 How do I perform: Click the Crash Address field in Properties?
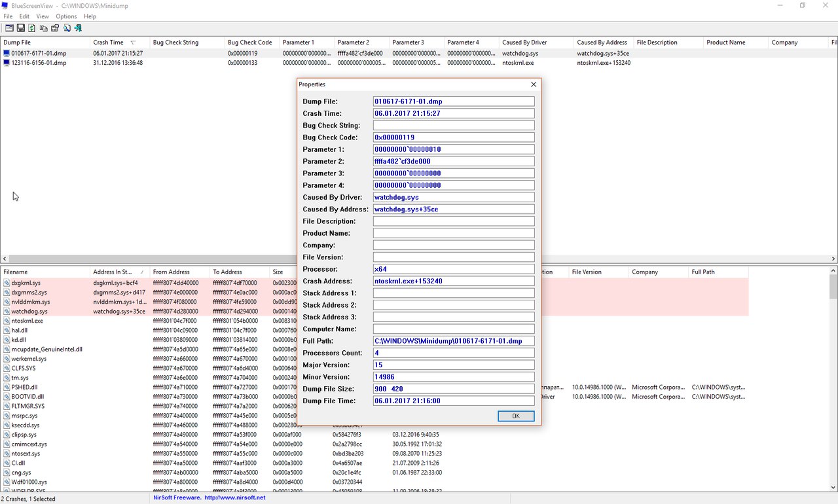pyautogui.click(x=454, y=281)
